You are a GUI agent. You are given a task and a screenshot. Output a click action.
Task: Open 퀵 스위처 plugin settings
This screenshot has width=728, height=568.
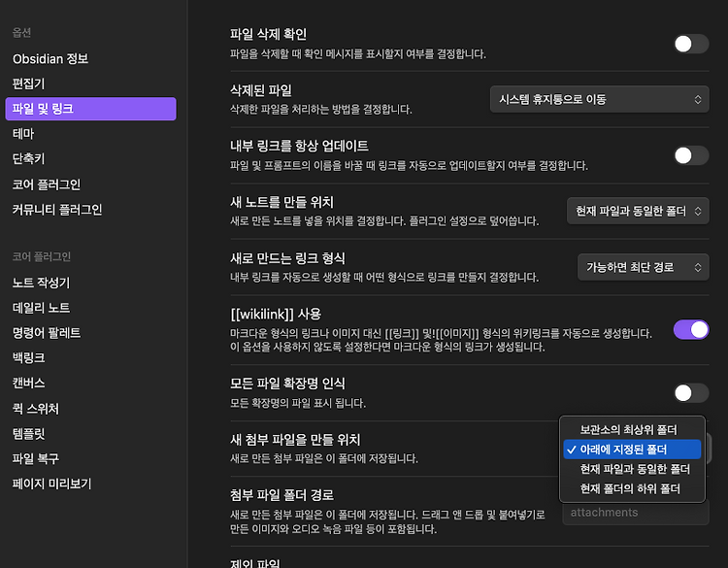point(36,408)
